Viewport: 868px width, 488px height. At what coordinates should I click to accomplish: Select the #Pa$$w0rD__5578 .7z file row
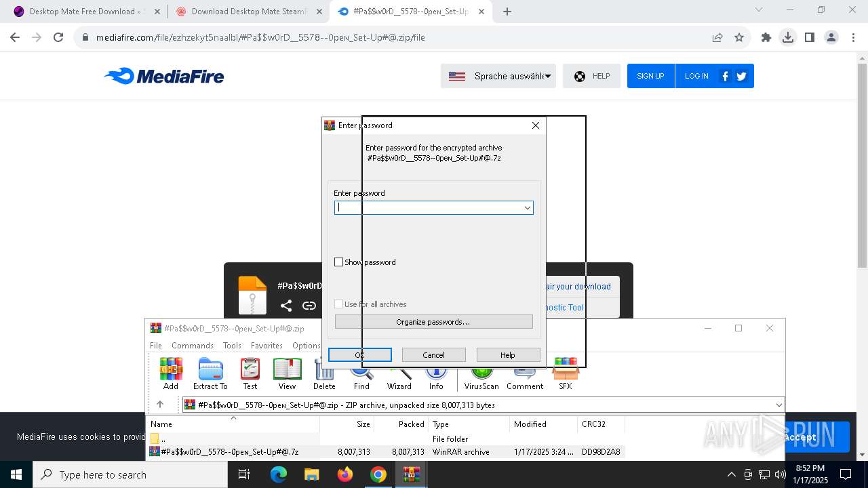click(387, 452)
